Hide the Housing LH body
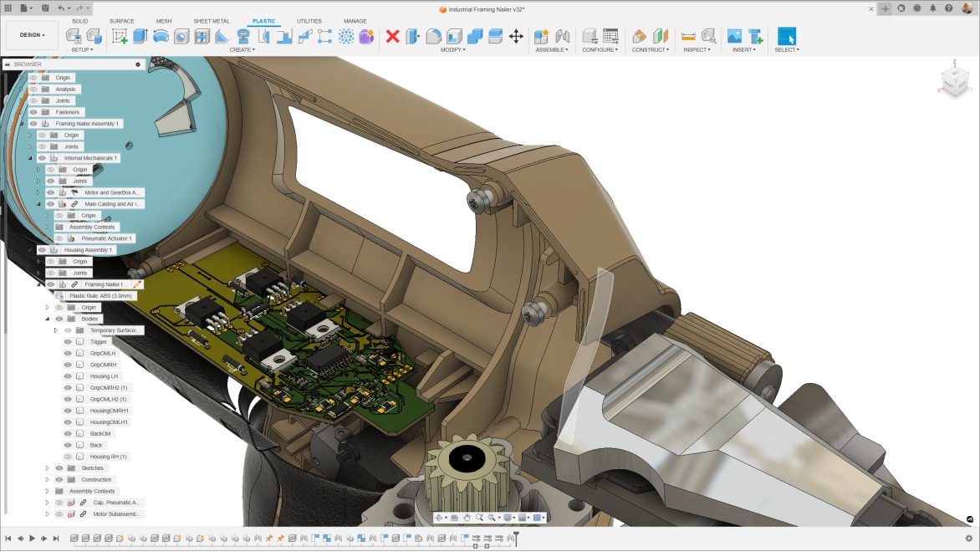The width and height of the screenshot is (980, 552). coord(67,376)
